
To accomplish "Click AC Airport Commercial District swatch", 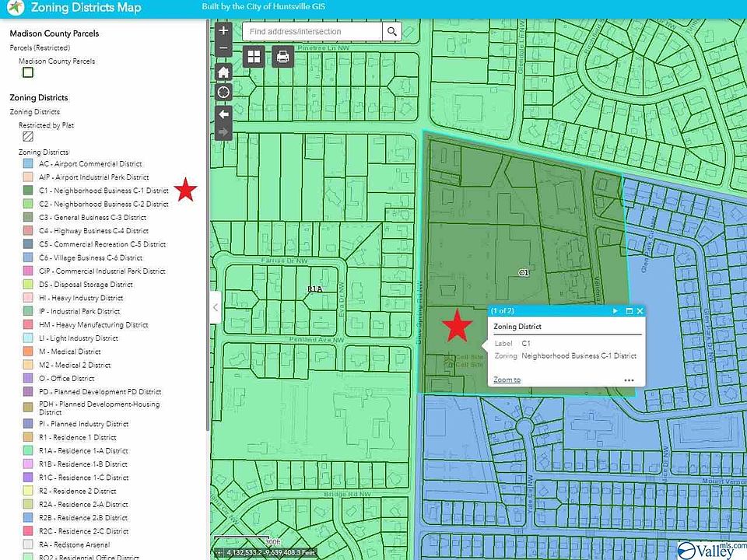I will tap(28, 164).
